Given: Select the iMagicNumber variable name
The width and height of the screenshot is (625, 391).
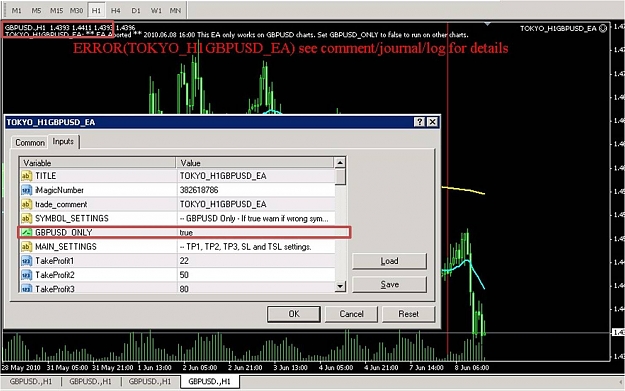Looking at the screenshot, I should [x=59, y=190].
